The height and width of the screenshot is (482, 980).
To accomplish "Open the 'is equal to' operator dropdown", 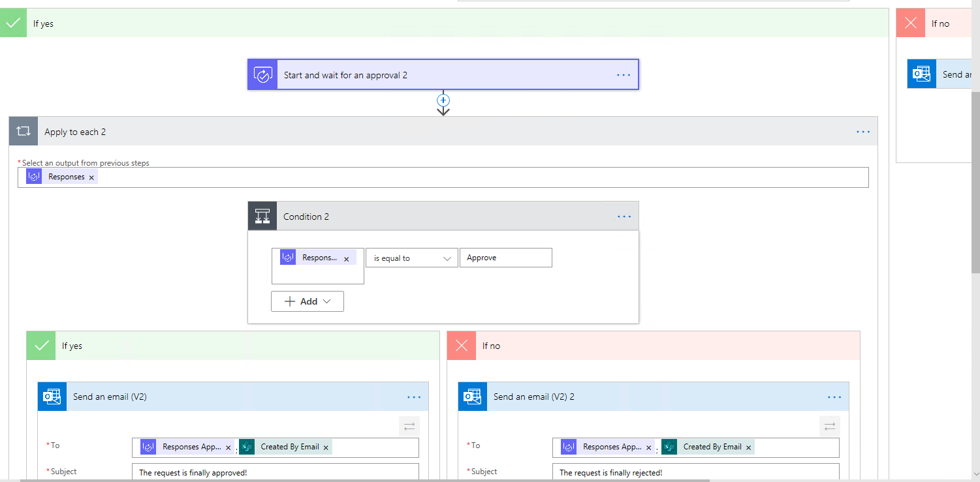I will 412,258.
